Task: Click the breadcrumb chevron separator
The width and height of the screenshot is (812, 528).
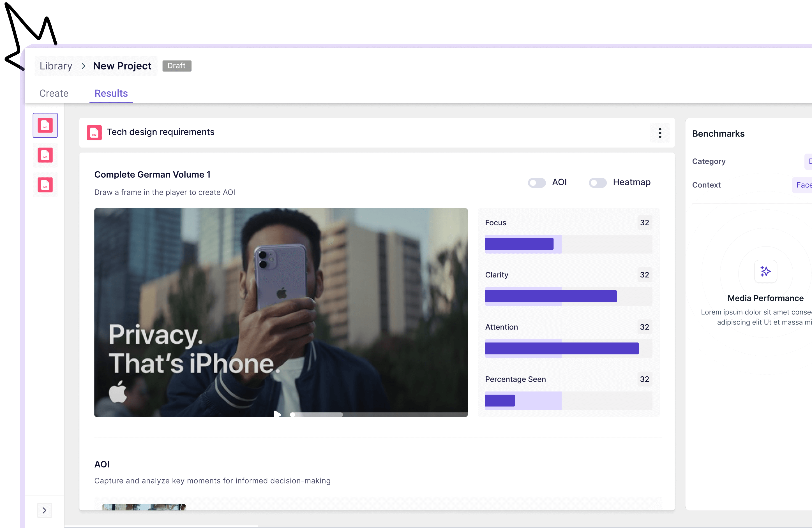Action: (83, 66)
